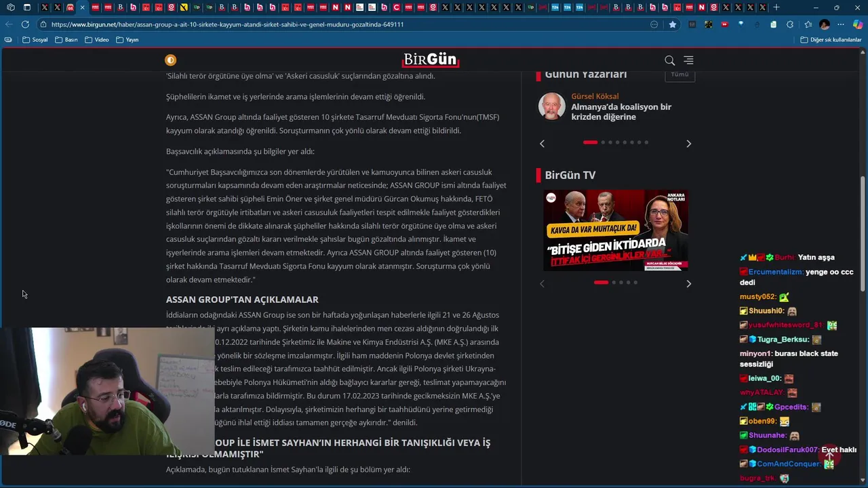Image resolution: width=868 pixels, height=488 pixels.
Task: Click chat username ComAndConquer
Action: coord(789,464)
